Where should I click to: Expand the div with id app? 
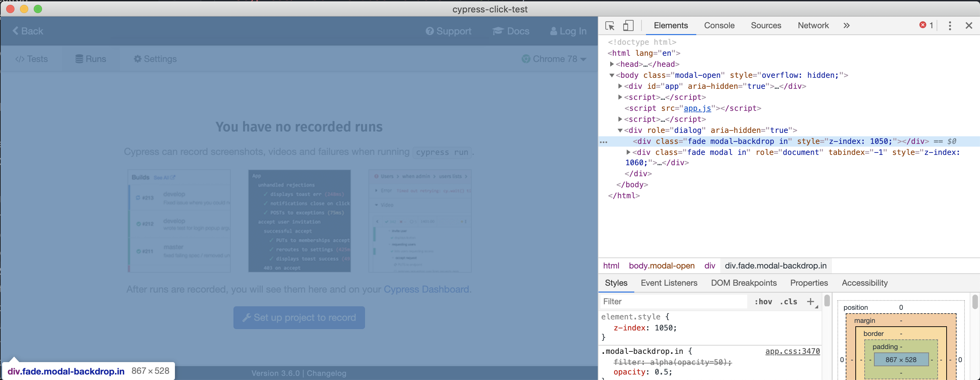click(x=620, y=86)
